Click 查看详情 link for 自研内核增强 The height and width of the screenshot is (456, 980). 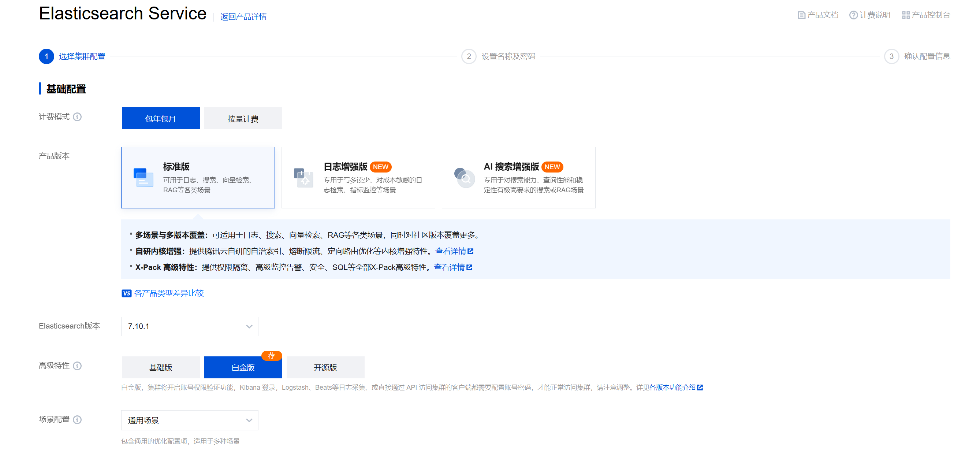(450, 251)
